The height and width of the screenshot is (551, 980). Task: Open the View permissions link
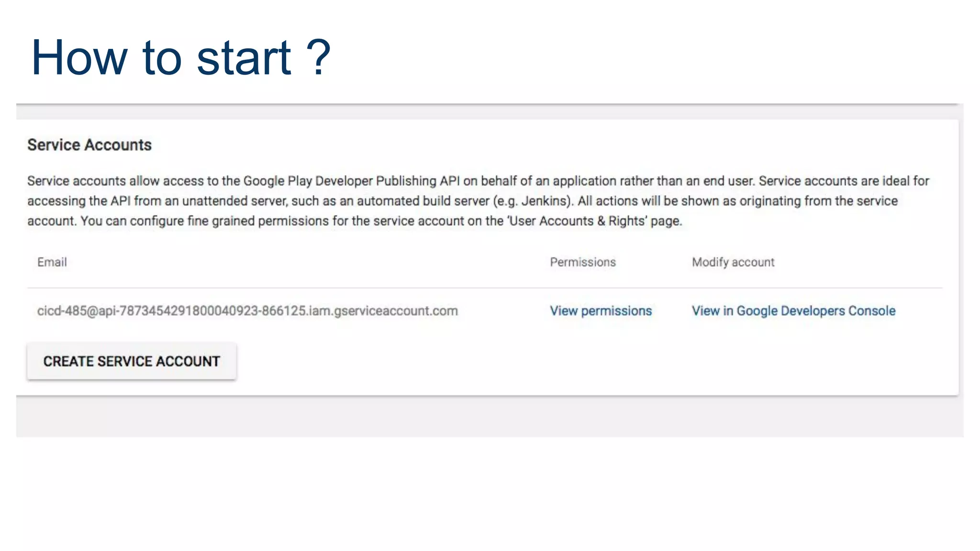(601, 311)
